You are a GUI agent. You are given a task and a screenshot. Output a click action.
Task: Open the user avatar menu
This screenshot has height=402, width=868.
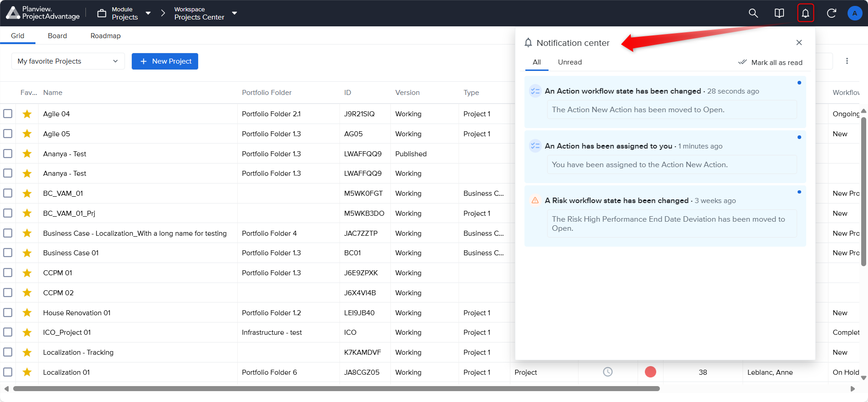[854, 13]
